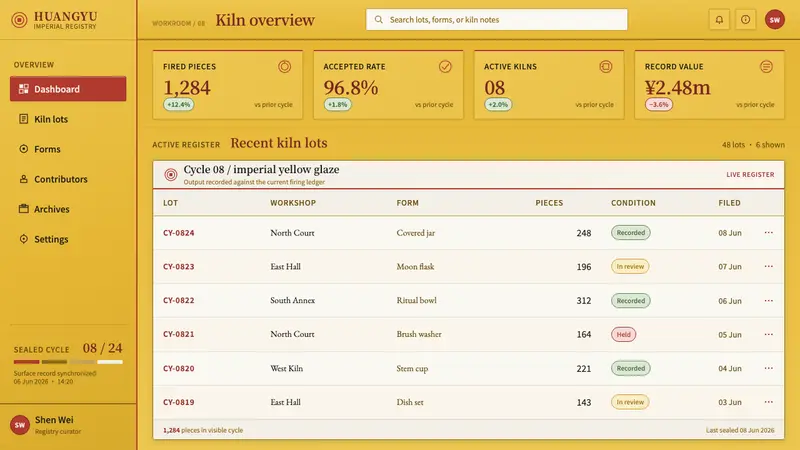Sort by the Form column header
800x450 pixels.
coord(408,203)
